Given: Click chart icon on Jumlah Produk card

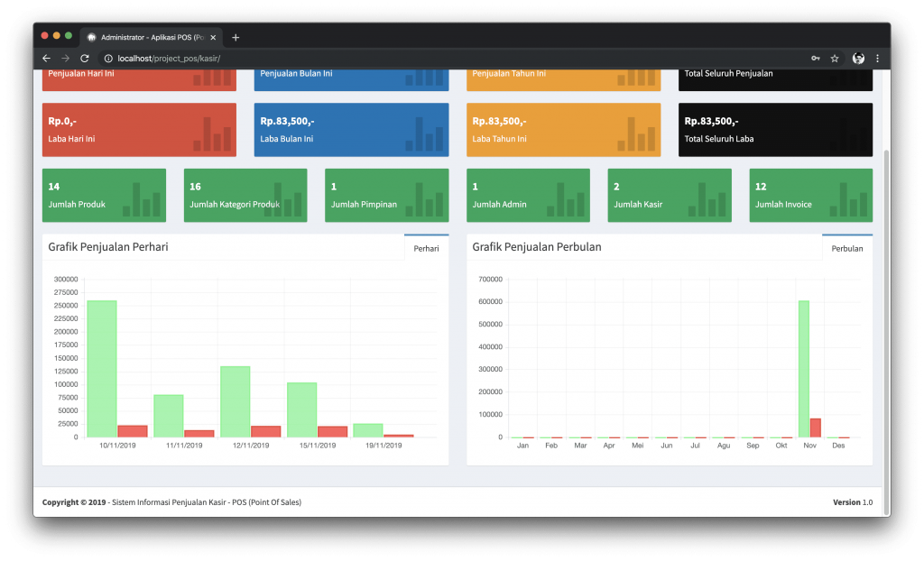Looking at the screenshot, I should point(142,200).
